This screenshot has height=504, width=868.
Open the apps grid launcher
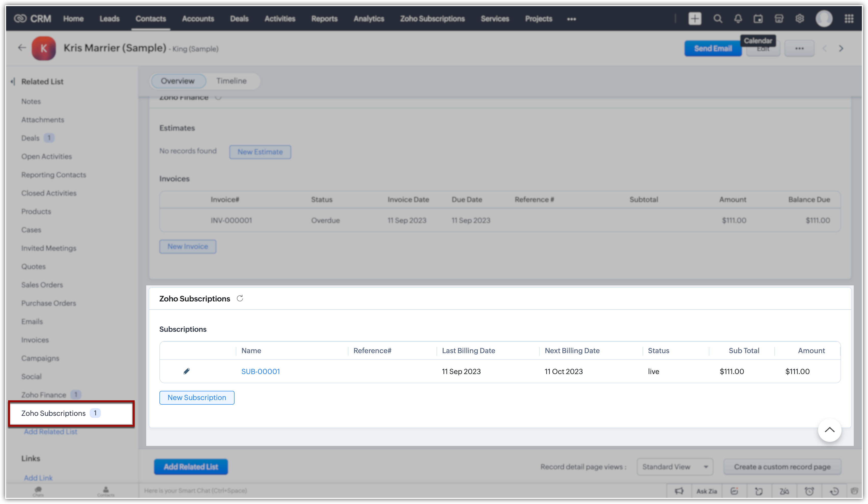(849, 19)
